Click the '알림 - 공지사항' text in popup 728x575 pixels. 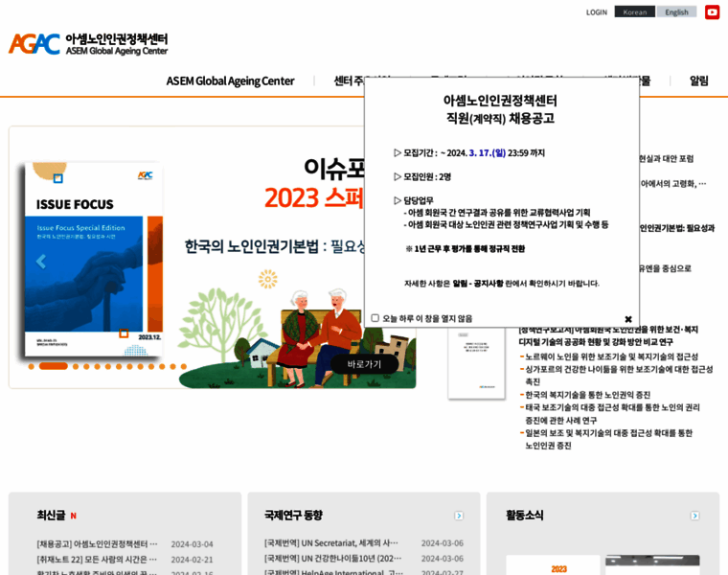click(x=478, y=284)
